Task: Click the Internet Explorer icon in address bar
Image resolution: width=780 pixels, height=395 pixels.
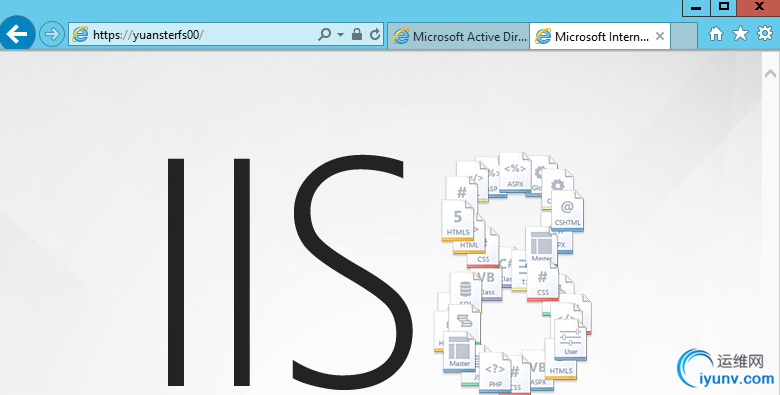Action: click(80, 34)
